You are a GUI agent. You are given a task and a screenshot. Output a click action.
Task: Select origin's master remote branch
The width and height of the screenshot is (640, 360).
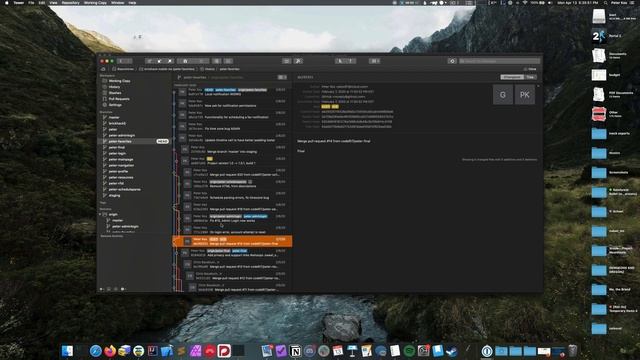(118, 220)
